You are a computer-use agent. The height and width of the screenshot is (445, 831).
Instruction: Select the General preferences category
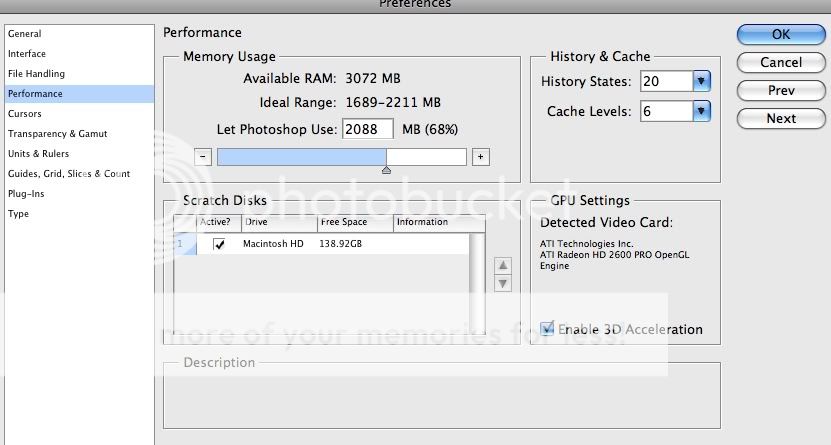pos(25,34)
